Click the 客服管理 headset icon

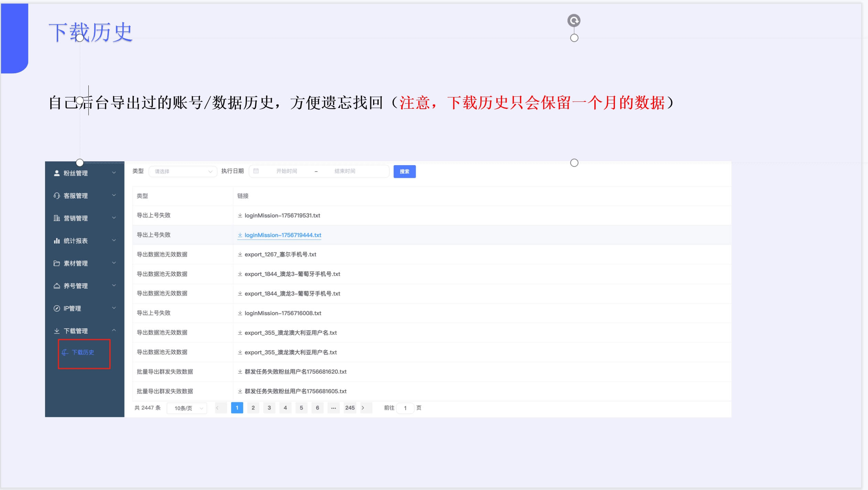click(57, 195)
